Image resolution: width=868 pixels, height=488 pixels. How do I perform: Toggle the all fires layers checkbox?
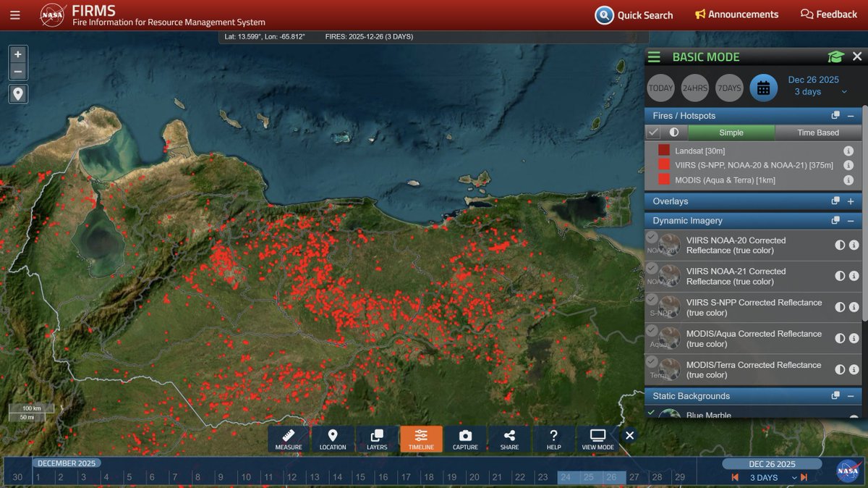click(653, 132)
